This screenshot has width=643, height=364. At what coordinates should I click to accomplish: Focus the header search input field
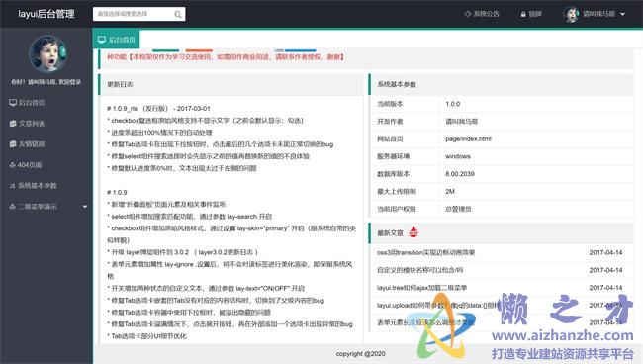[x=134, y=14]
